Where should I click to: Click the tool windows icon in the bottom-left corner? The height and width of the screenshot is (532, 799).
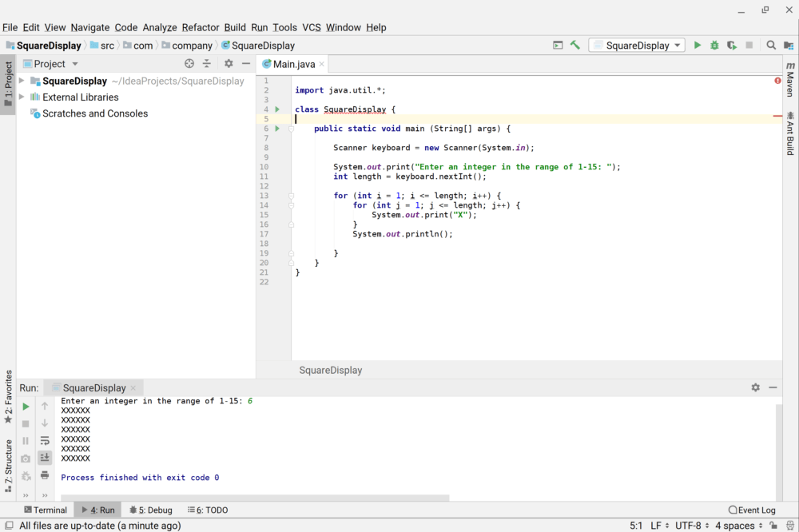pyautogui.click(x=9, y=526)
